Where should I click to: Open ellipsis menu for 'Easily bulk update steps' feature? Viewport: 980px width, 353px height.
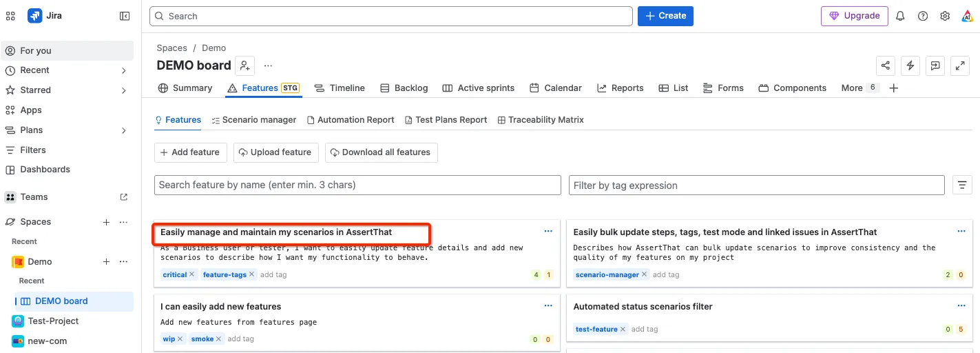tap(961, 232)
